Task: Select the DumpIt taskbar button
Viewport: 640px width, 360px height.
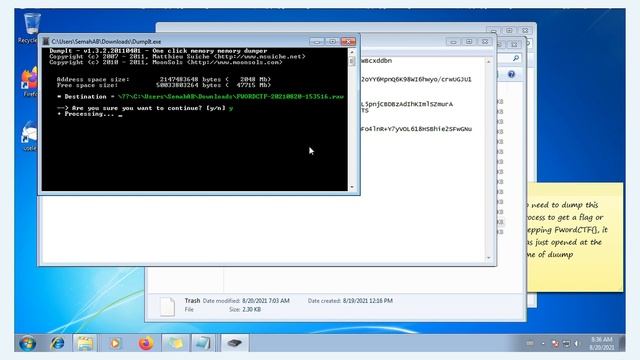Action: tap(235, 343)
